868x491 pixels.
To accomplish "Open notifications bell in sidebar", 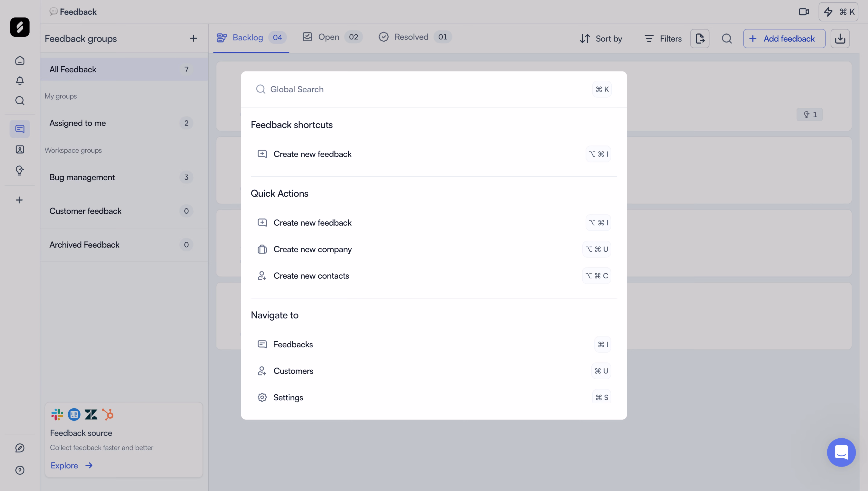I will [20, 81].
